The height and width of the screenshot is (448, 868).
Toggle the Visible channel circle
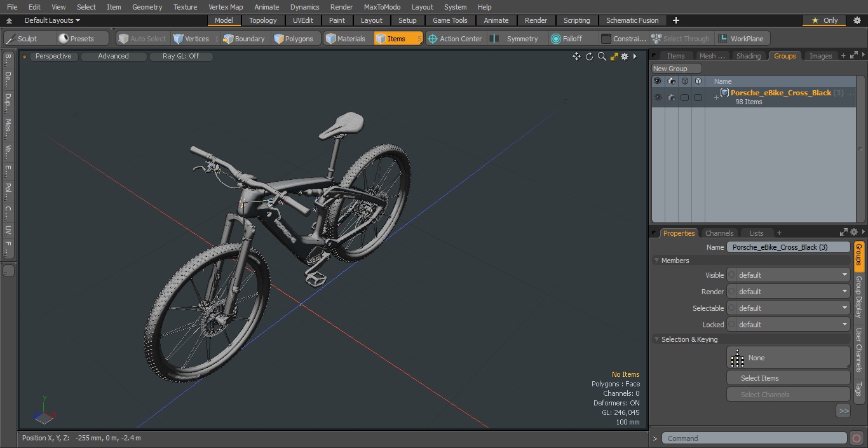(x=731, y=275)
